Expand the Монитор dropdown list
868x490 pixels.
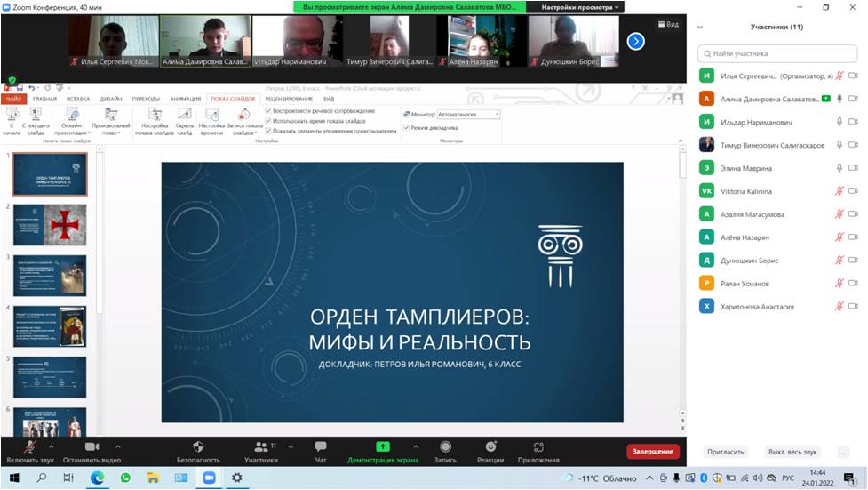coord(497,115)
